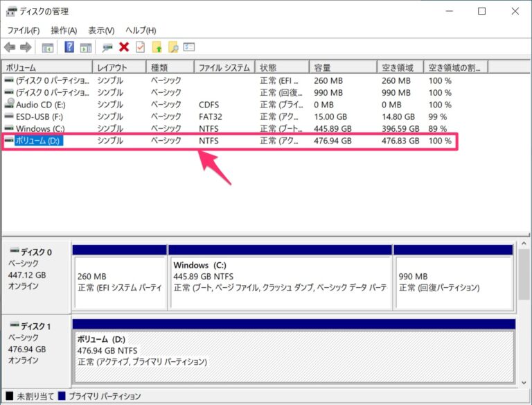Click the Forward arrow toolbar icon
The width and height of the screenshot is (532, 405).
pos(26,47)
